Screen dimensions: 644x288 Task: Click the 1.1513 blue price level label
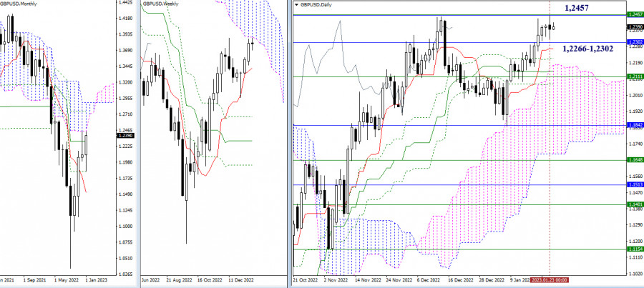coord(635,184)
